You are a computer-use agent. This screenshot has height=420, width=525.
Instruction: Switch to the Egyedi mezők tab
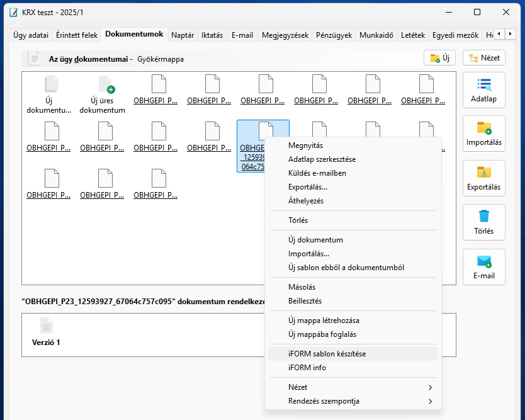[455, 35]
